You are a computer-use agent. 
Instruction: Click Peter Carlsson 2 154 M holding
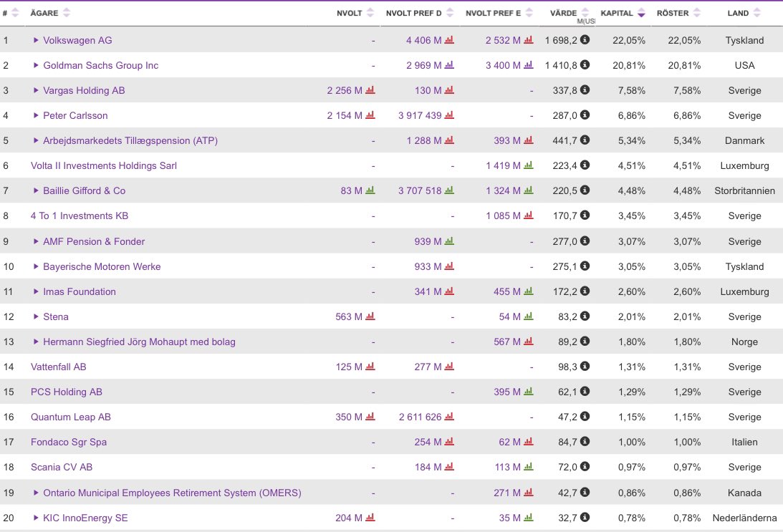[x=345, y=115]
